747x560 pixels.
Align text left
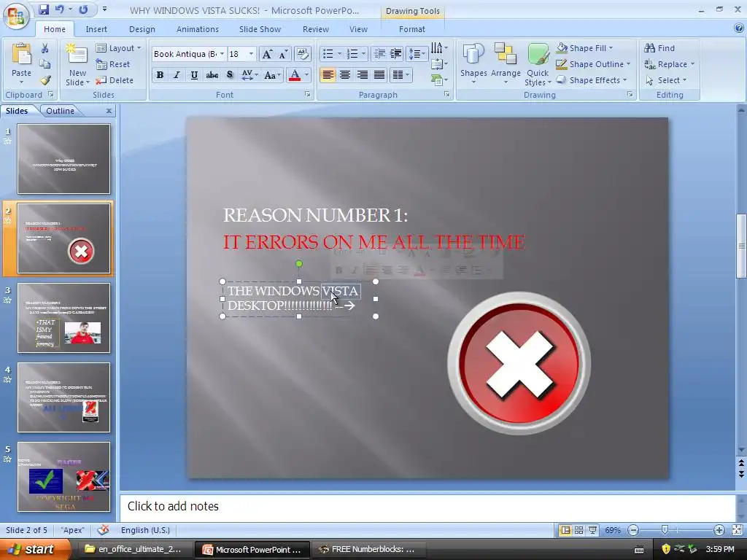click(x=328, y=75)
